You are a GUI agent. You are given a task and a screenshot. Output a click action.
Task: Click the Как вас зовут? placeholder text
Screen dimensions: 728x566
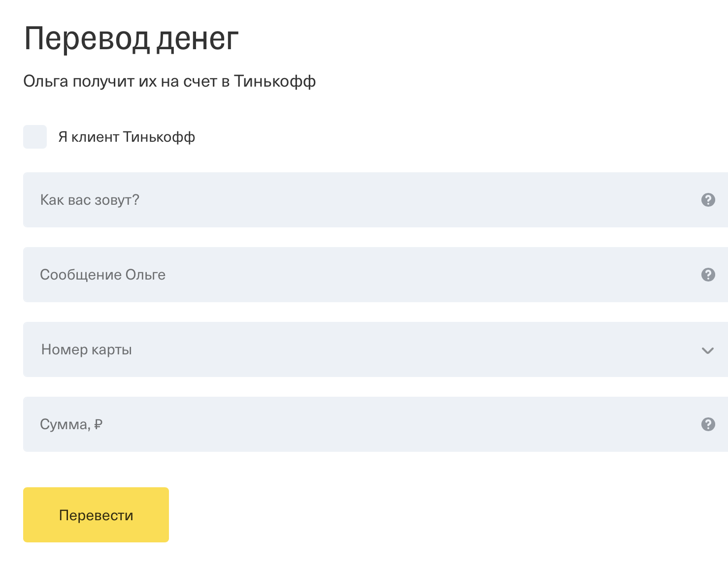[90, 200]
